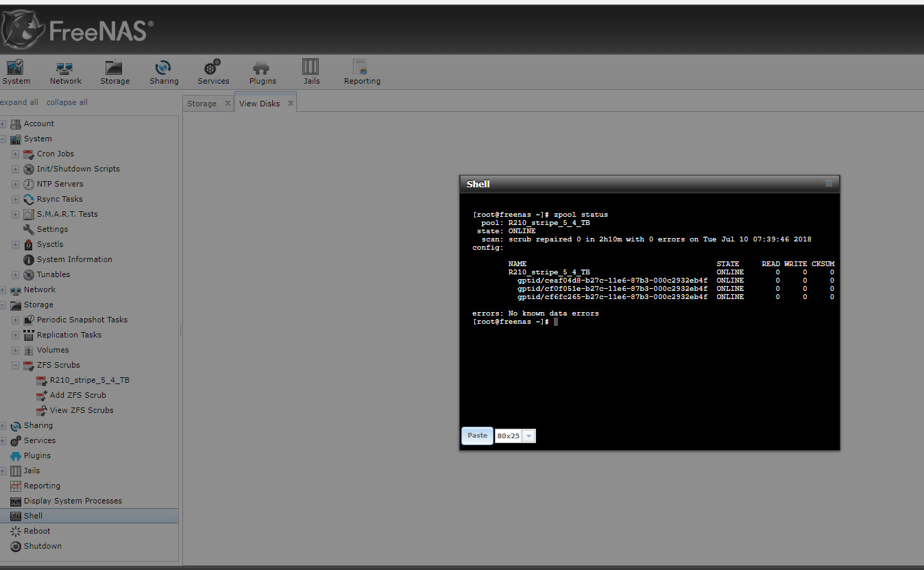Click the Paste button in Shell
Image resolution: width=924 pixels, height=570 pixels.
pyautogui.click(x=477, y=436)
